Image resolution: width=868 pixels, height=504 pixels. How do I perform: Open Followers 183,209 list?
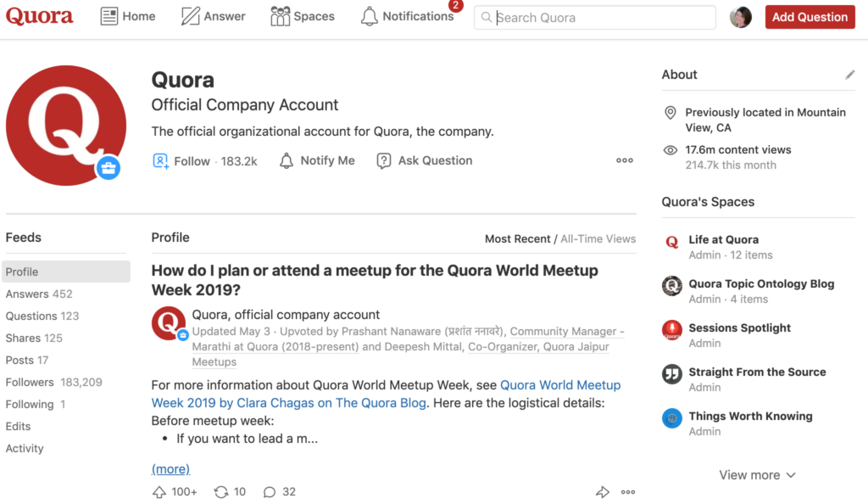click(53, 383)
